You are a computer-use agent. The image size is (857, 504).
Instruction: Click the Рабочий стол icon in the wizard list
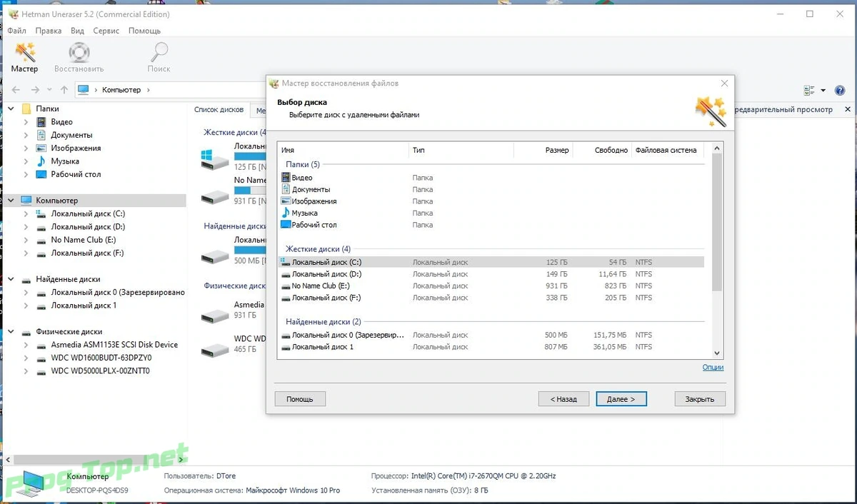(x=286, y=225)
